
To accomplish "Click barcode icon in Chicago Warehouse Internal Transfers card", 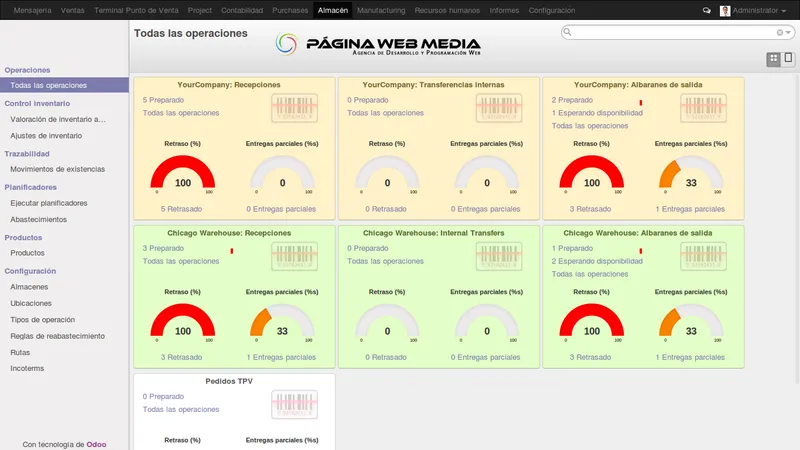I will click(x=499, y=256).
